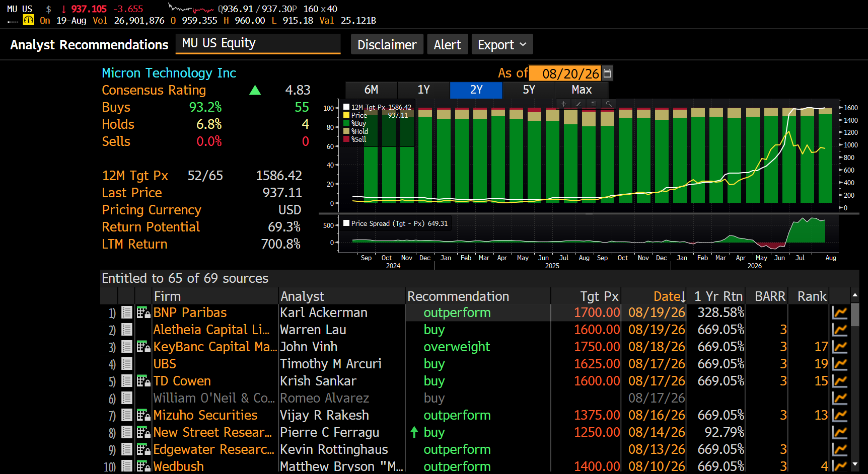Image resolution: width=868 pixels, height=474 pixels.
Task: Click the As of date field 08/20/26
Action: tap(565, 73)
